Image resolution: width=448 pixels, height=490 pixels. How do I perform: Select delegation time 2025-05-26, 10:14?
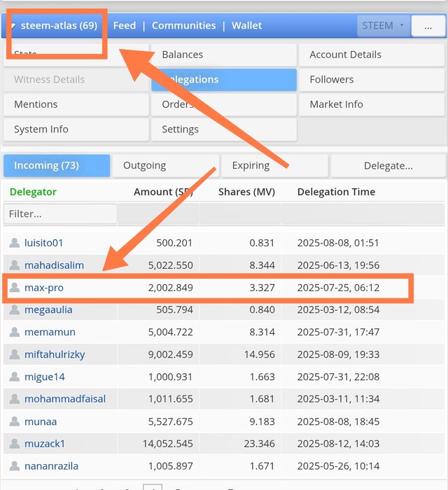(338, 466)
